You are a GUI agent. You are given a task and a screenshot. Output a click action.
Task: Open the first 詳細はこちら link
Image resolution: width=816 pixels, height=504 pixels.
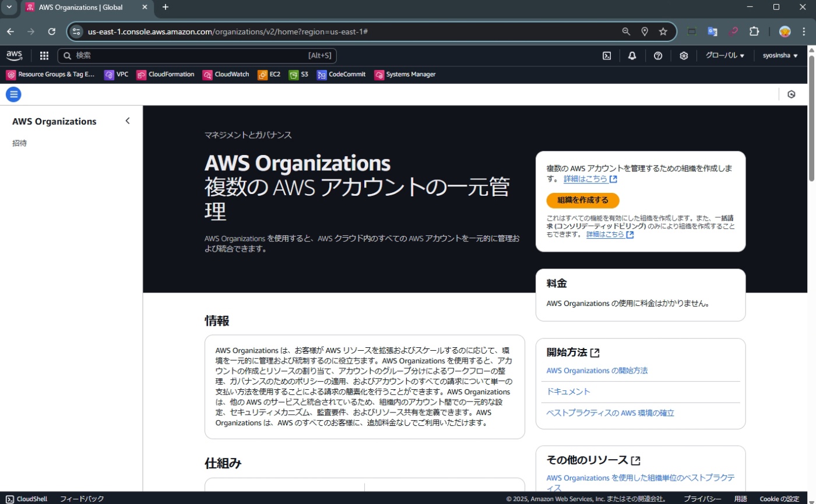tap(590, 179)
